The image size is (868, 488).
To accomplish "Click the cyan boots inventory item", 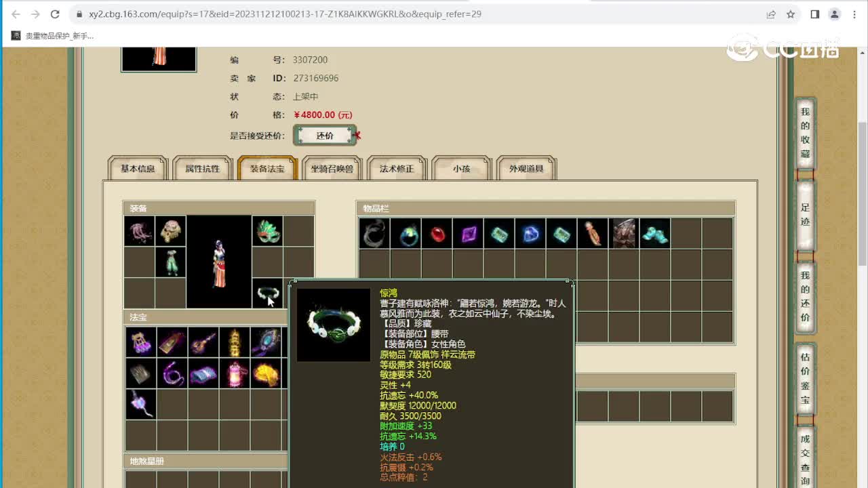I will (x=655, y=233).
